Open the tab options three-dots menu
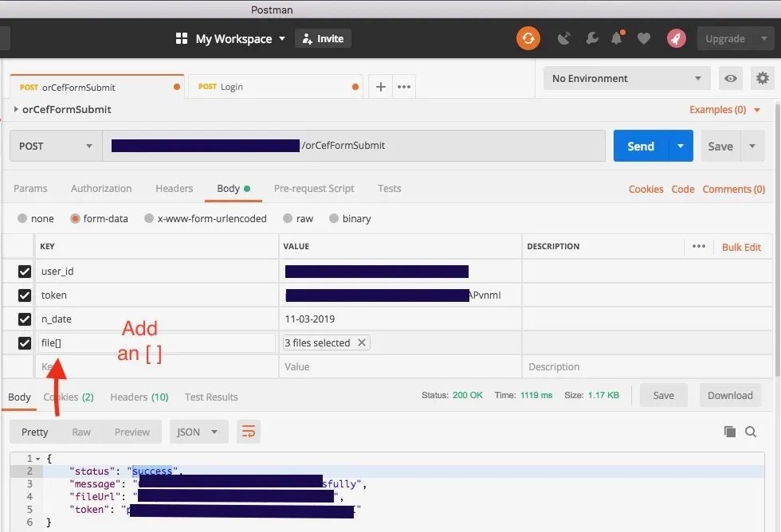The width and height of the screenshot is (781, 532). 404,87
